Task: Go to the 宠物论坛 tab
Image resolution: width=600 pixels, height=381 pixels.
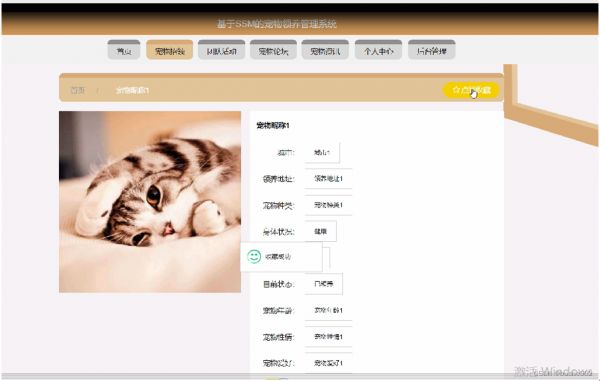Action: coord(273,50)
